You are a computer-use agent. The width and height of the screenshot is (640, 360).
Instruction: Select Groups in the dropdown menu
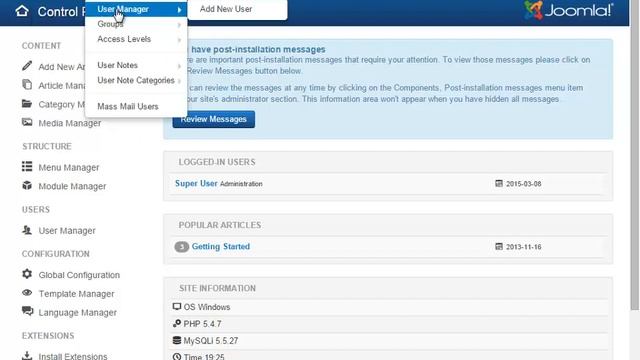point(136,24)
